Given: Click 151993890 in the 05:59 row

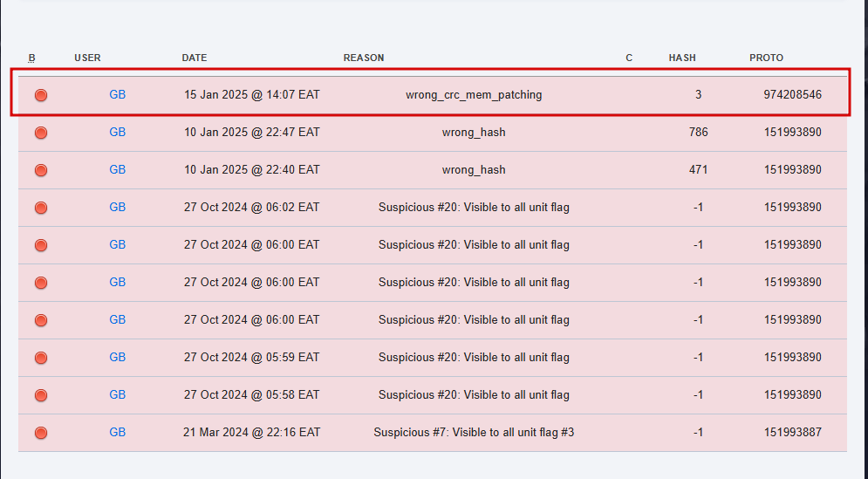Looking at the screenshot, I should [793, 357].
